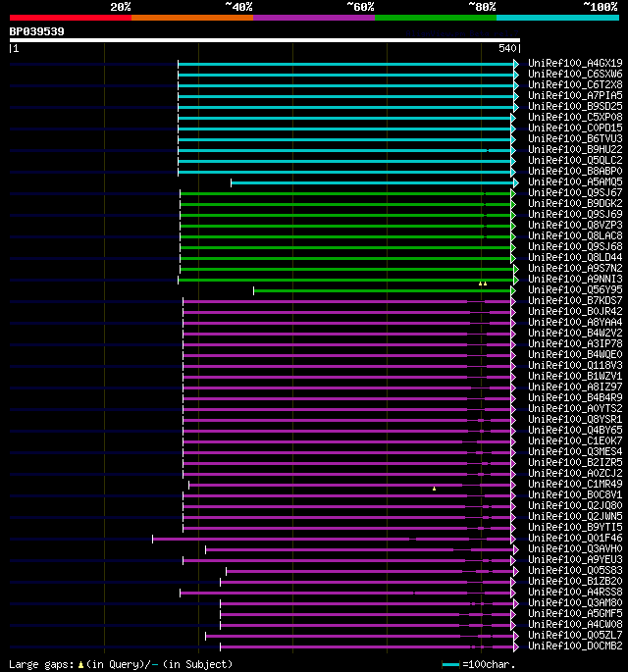
Task: Click the arrowhead at end of UniRef100_A9S7N2 bar
Action: (x=516, y=269)
